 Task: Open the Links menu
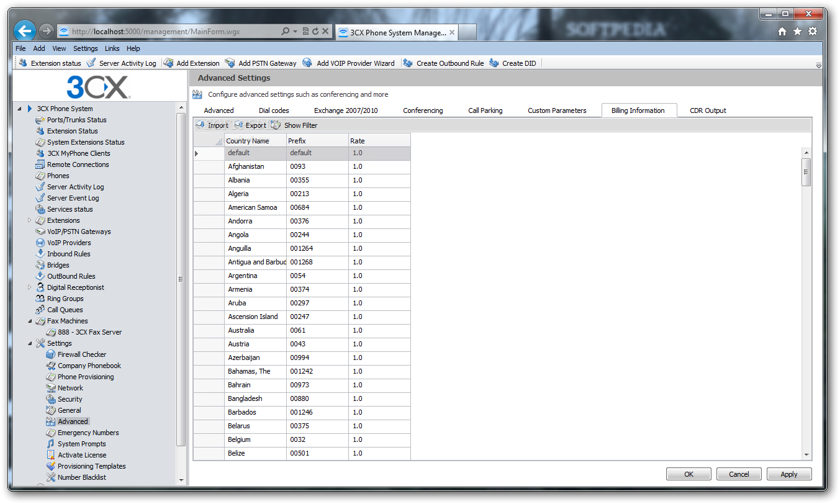click(x=112, y=48)
